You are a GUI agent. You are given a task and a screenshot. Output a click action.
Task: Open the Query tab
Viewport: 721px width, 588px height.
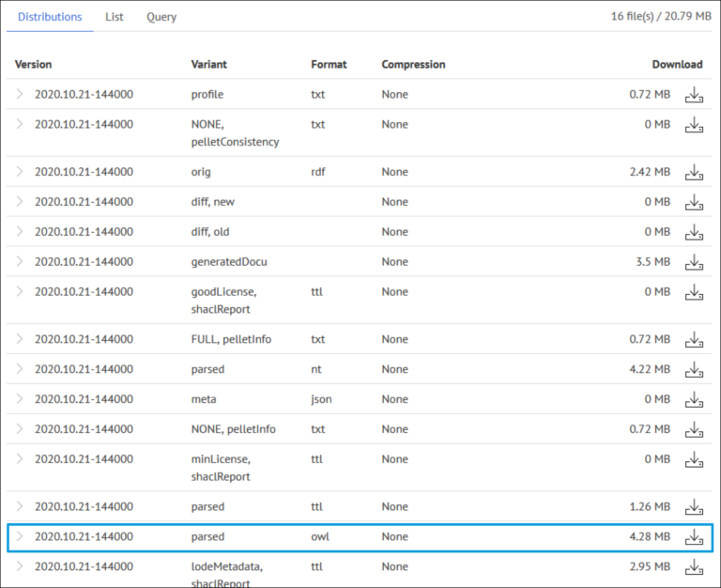161,17
